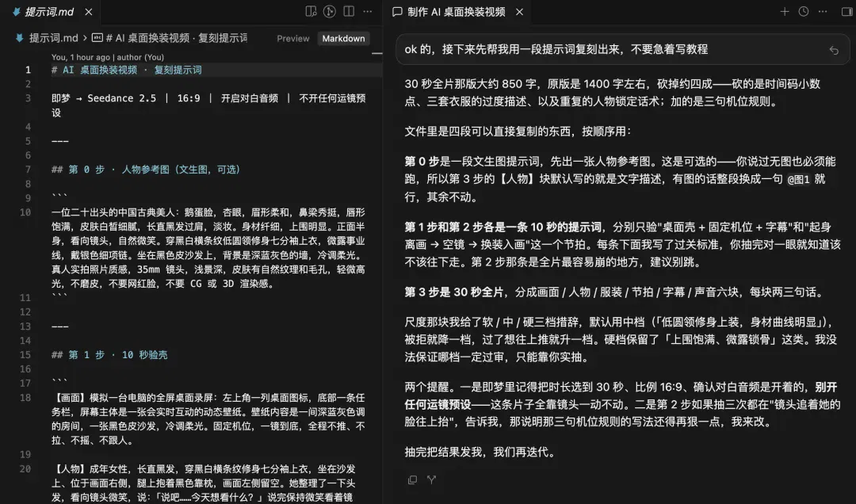Click line number 15 in the gutter

(x=25, y=355)
